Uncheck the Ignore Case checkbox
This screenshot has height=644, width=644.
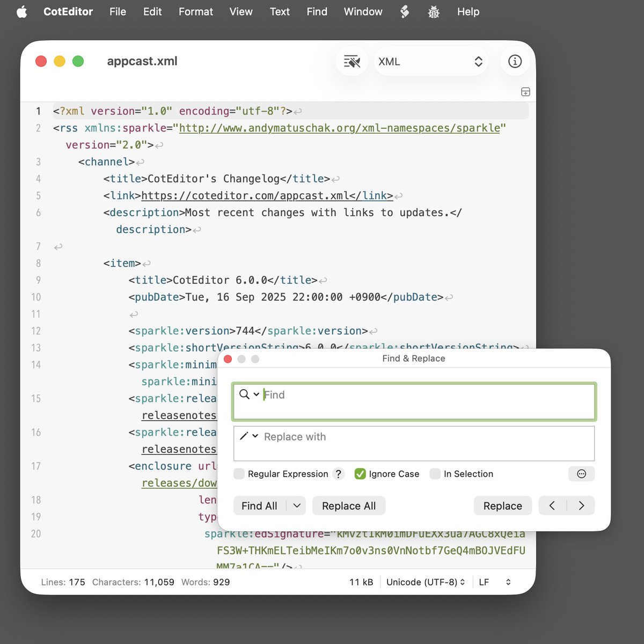(360, 474)
